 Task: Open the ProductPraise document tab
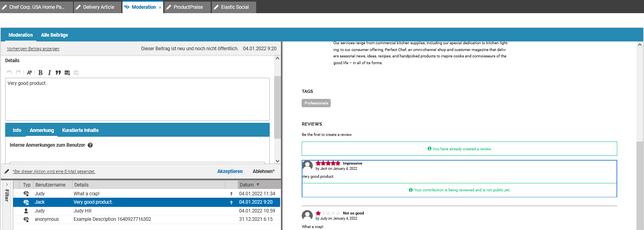(188, 7)
